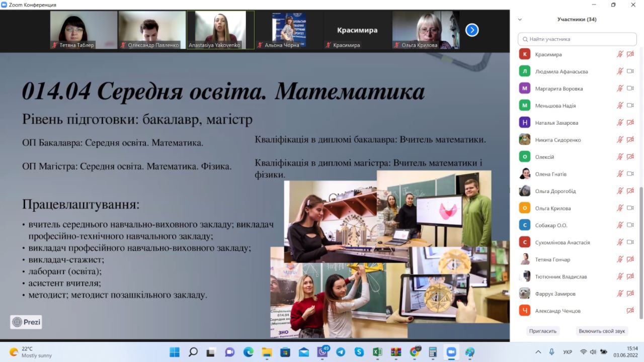This screenshot has width=644, height=362.
Task: Show more video thumbnails with the right arrow
Action: point(471,30)
